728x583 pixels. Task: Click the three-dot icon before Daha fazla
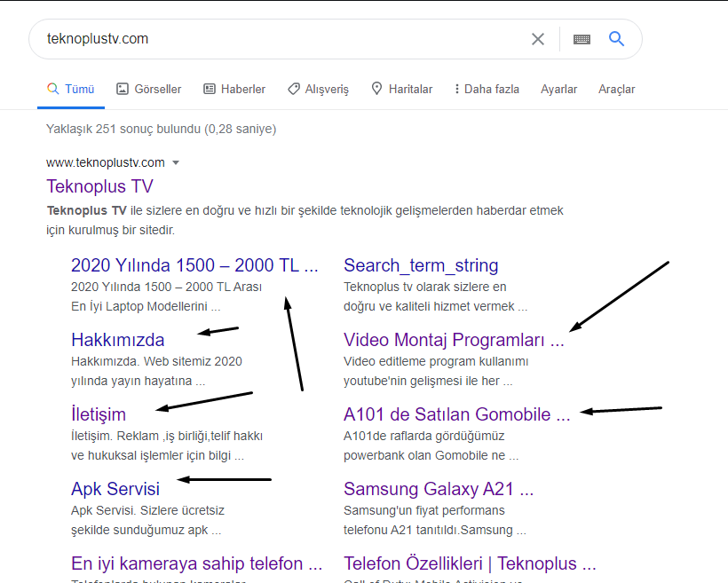pyautogui.click(x=457, y=89)
